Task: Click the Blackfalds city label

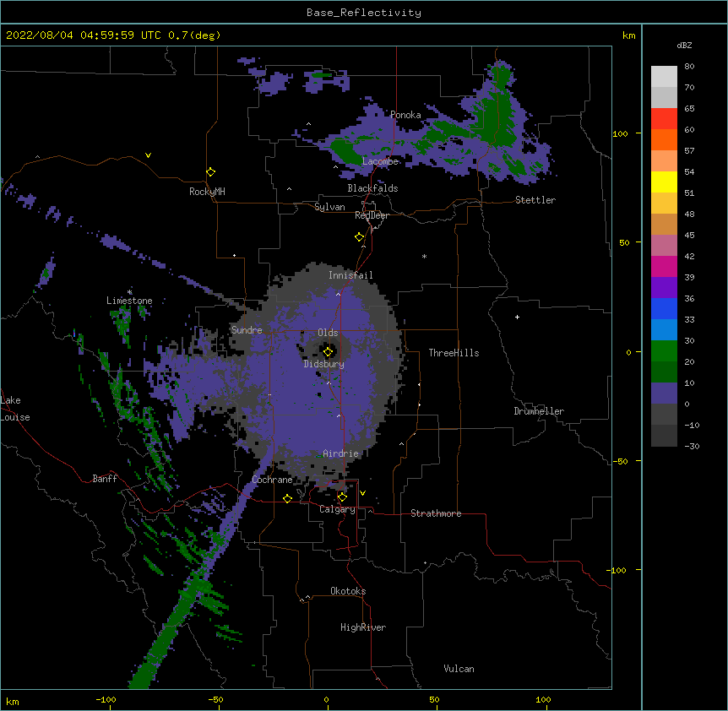Action: 372,188
